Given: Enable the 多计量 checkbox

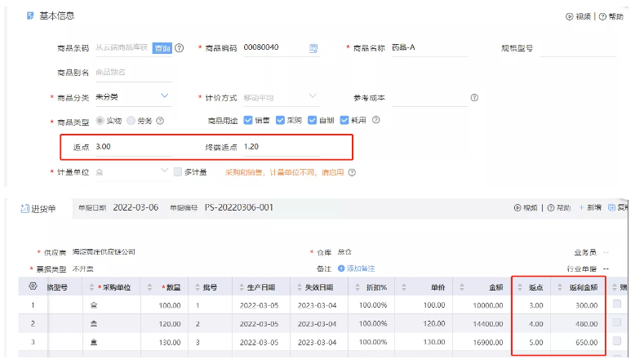Looking at the screenshot, I should pos(177,171).
